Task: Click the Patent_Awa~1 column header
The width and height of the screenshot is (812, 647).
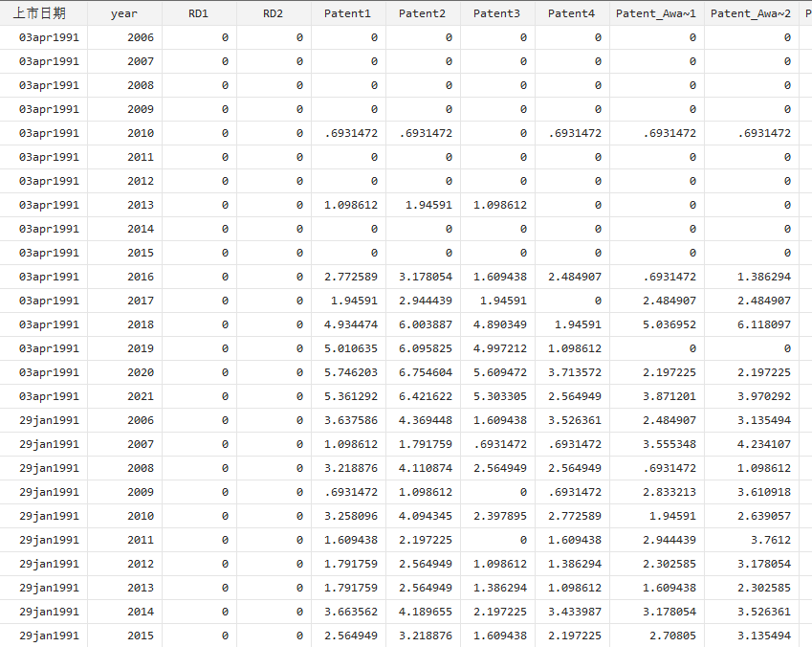Action: tap(656, 13)
